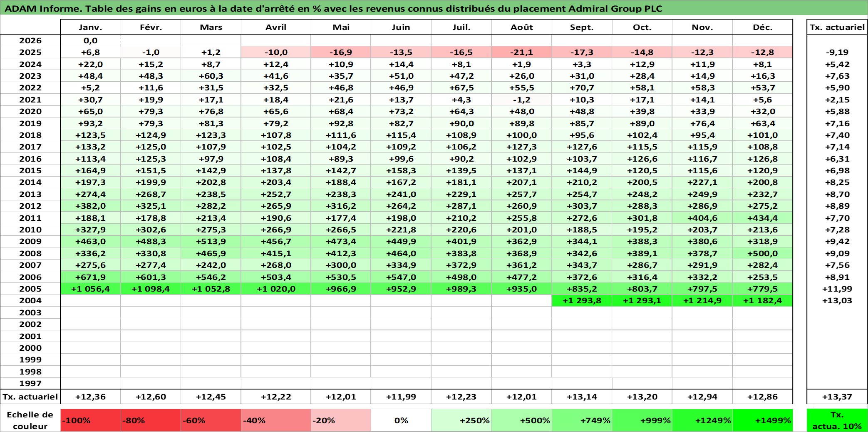The height and width of the screenshot is (432, 868).
Task: Click the +13,03 actuarial rate for 2004
Action: pyautogui.click(x=837, y=300)
